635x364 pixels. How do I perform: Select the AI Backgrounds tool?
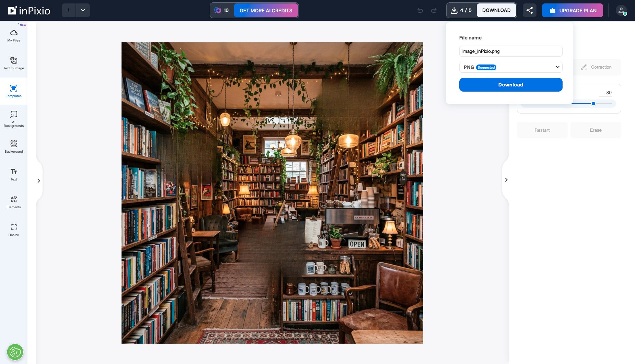pos(14,119)
